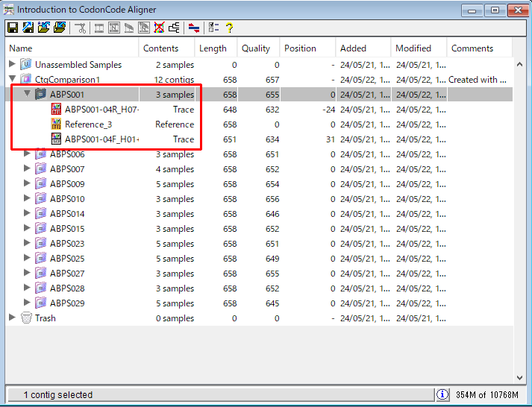Image resolution: width=532 pixels, height=407 pixels.
Task: Click the checklist preferences toolbar icon
Action: [213, 28]
